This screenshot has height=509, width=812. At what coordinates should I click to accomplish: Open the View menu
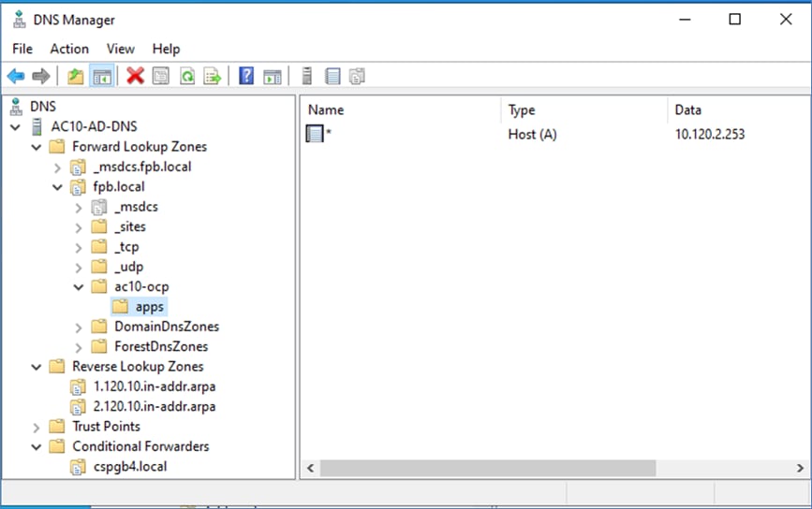coord(121,49)
